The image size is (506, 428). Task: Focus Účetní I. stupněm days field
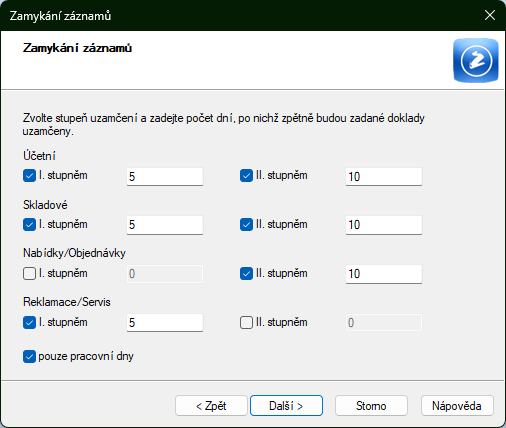pos(165,176)
